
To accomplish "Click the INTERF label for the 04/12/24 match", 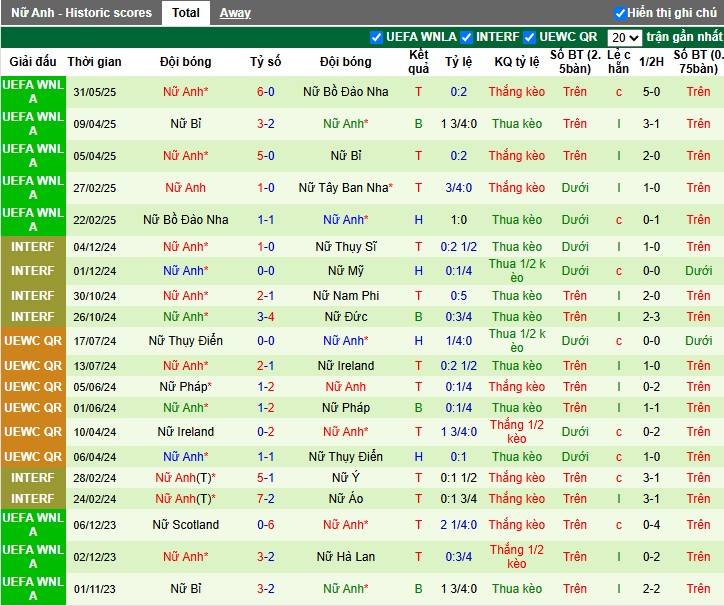I will [33, 247].
